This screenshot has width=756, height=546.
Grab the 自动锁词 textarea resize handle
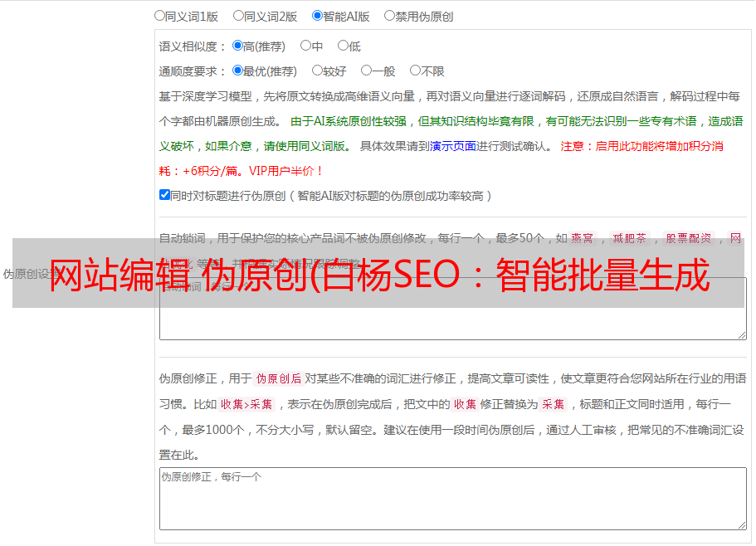(x=742, y=335)
